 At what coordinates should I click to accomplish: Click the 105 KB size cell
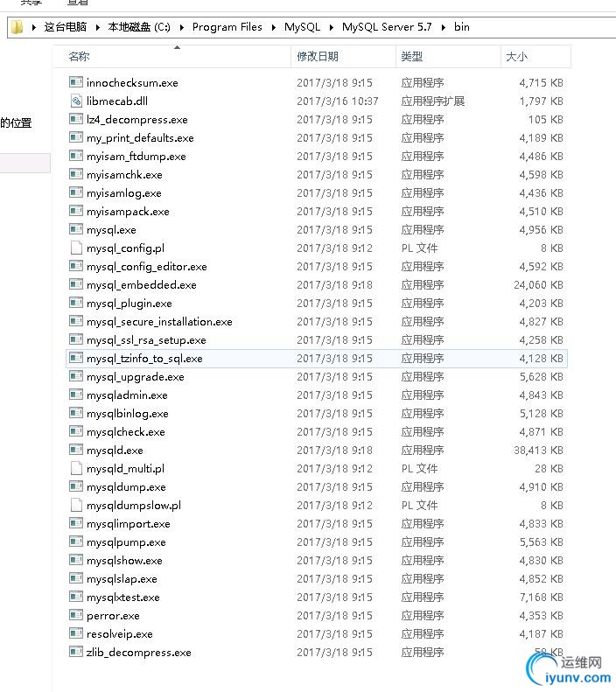[x=546, y=119]
